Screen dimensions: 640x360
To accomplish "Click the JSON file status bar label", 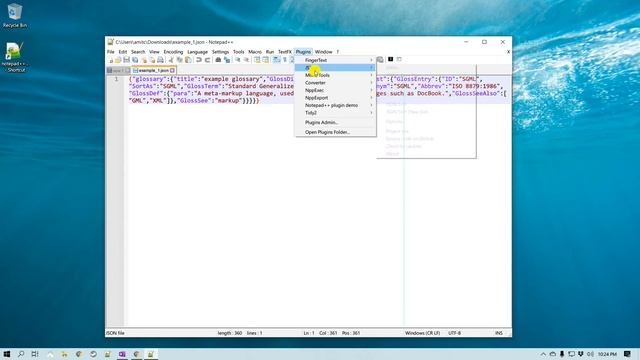I will tap(116, 333).
